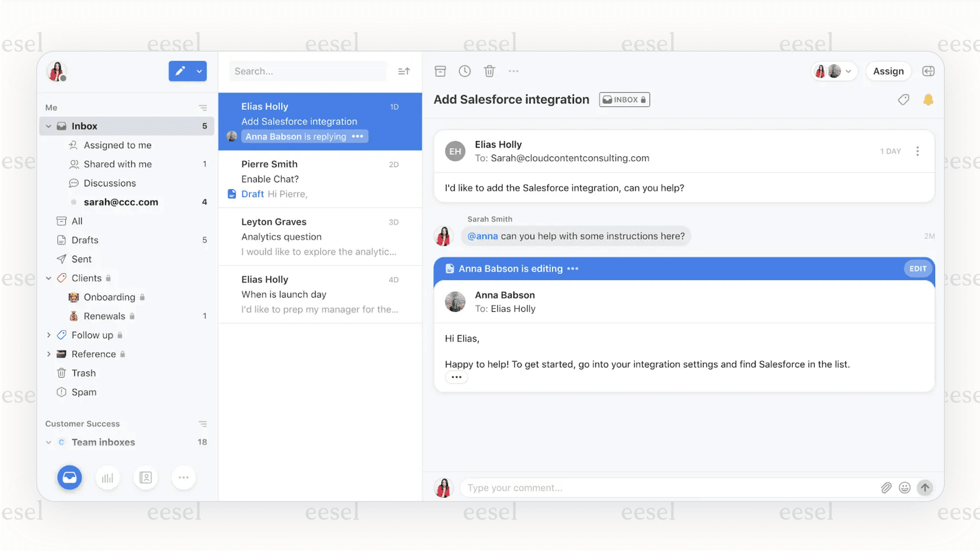
Task: Archive the Add Salesforce integration conversation
Action: 440,71
